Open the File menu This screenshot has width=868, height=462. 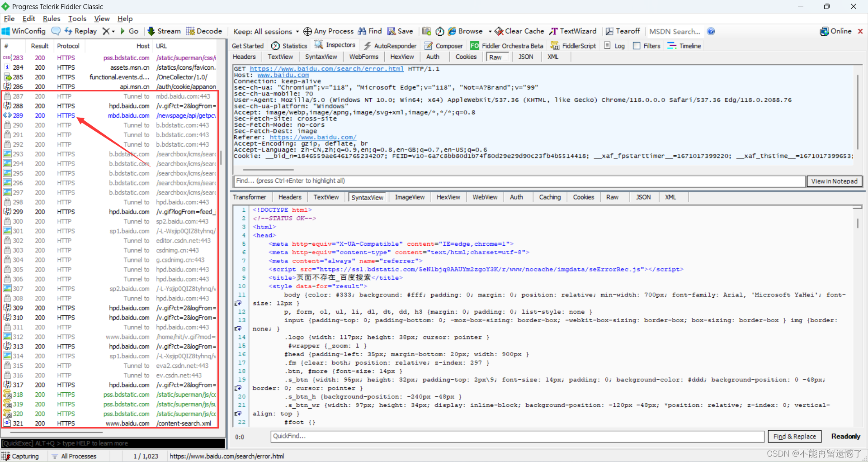[9, 19]
